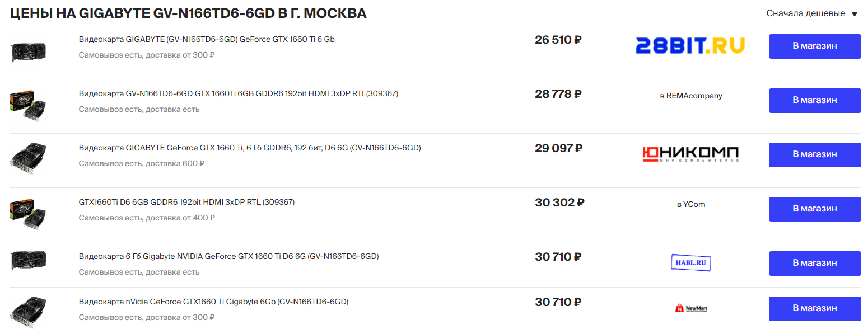This screenshot has height=334, width=868.
Task: Click 'В магазин' beside NewMart logo
Action: pyautogui.click(x=814, y=308)
